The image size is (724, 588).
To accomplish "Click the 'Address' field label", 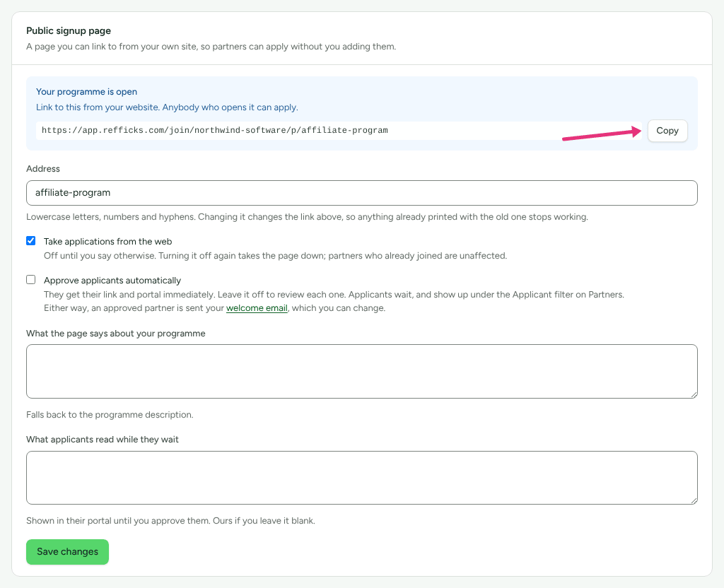I will coord(43,168).
